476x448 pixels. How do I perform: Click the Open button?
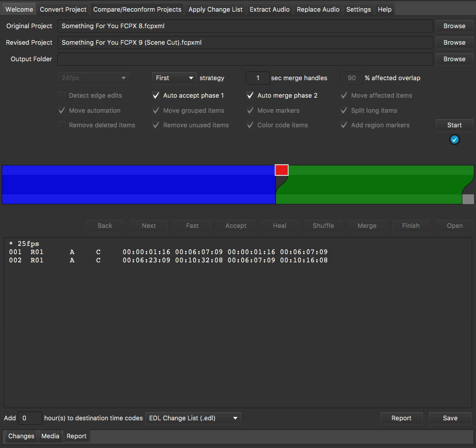pyautogui.click(x=455, y=225)
